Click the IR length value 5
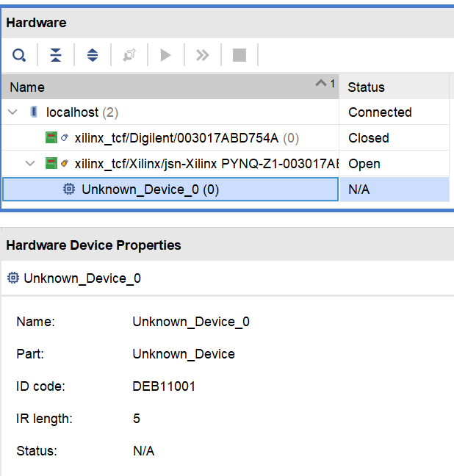 [137, 419]
